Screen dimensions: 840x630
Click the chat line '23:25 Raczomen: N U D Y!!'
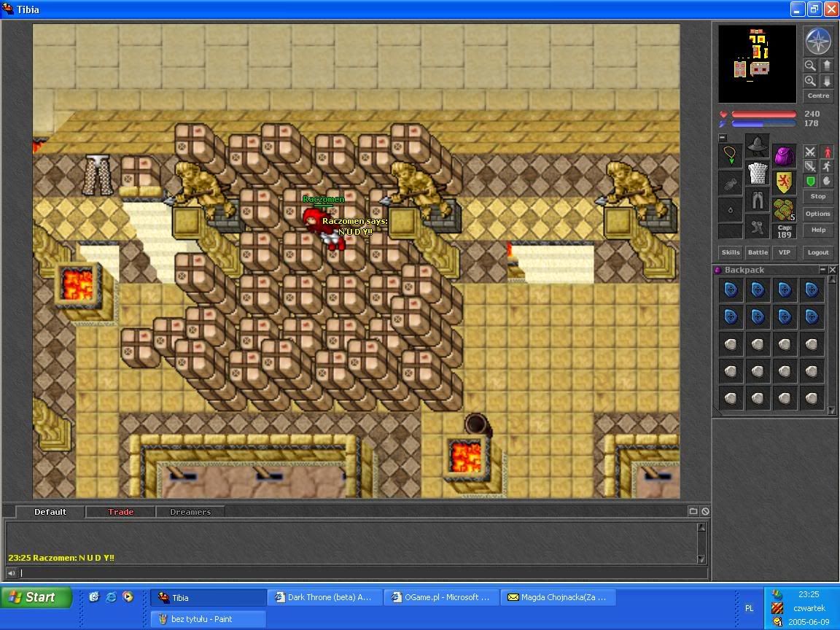pyautogui.click(x=61, y=558)
